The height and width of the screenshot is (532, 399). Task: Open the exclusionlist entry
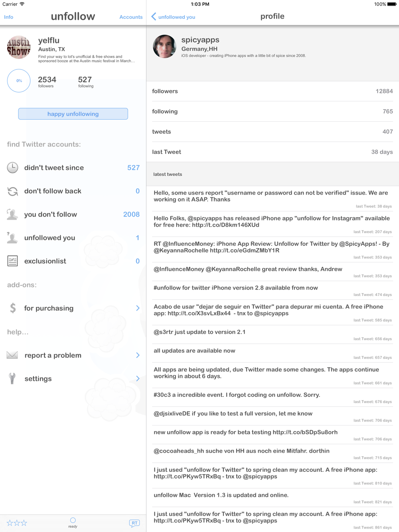pyautogui.click(x=73, y=261)
